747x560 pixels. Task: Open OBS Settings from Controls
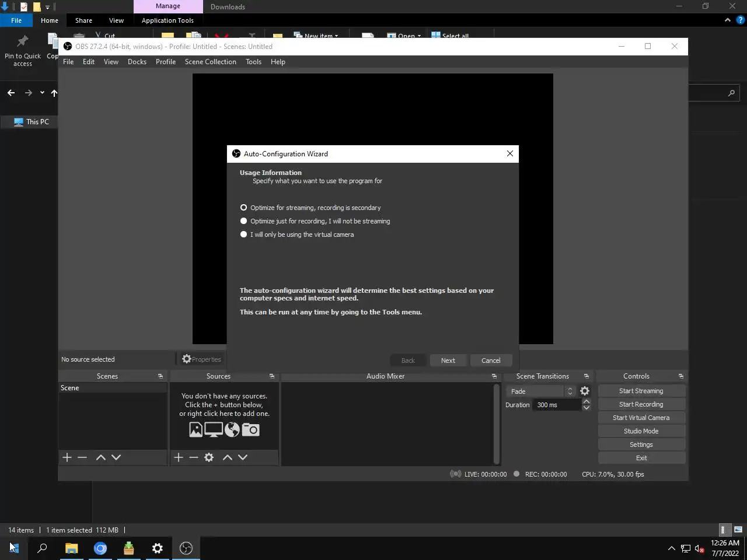click(641, 444)
